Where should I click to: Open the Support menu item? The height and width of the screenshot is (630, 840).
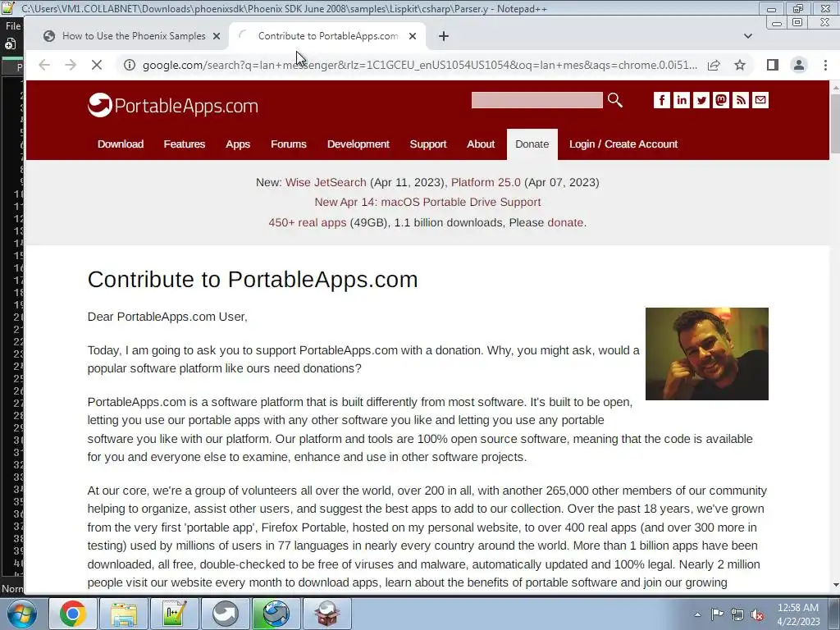click(x=428, y=144)
